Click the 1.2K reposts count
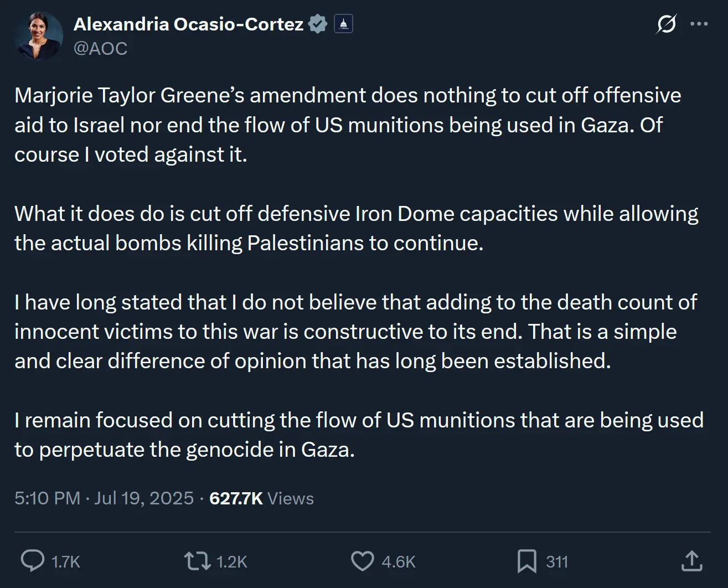This screenshot has width=728, height=588. point(231,562)
